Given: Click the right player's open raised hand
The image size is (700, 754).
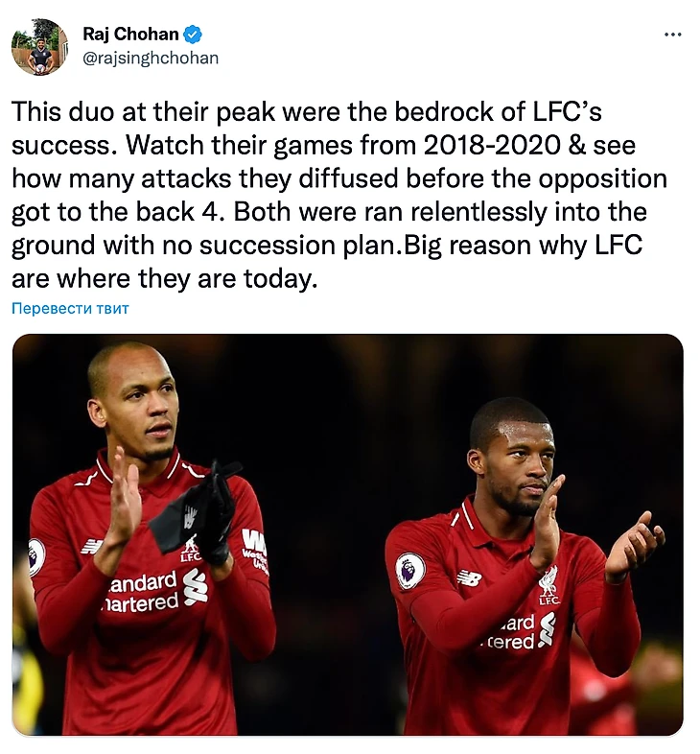Looking at the screenshot, I should 633,548.
